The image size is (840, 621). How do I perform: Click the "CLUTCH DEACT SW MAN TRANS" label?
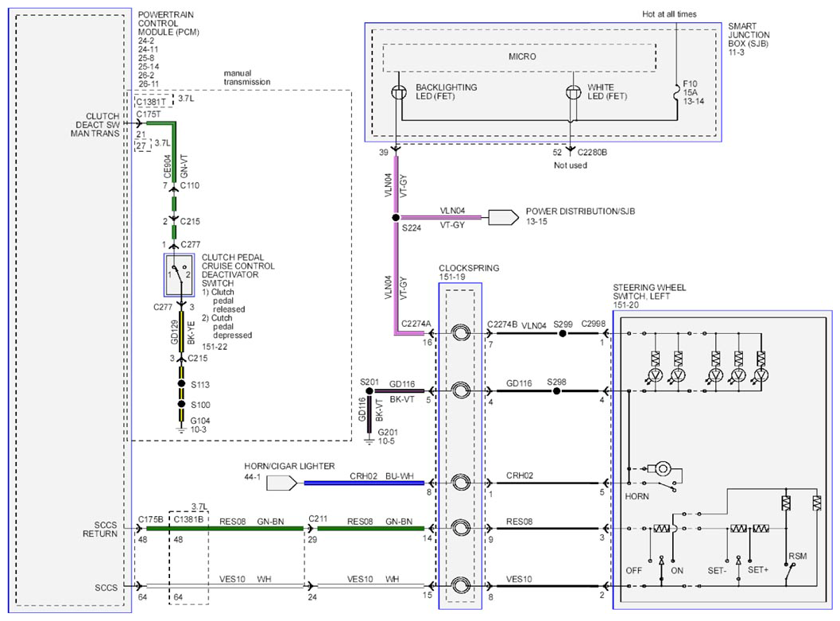95,125
